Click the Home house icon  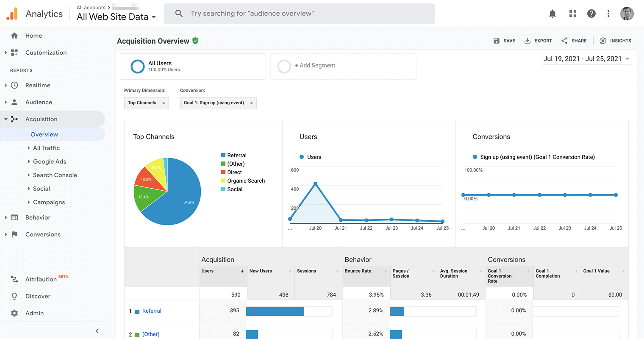pyautogui.click(x=14, y=36)
